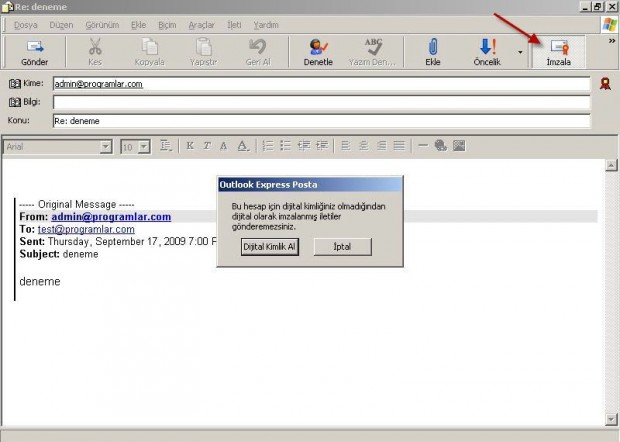The height and width of the screenshot is (442, 620).
Task: Click the admin@programlar.com From link
Action: coord(111,217)
